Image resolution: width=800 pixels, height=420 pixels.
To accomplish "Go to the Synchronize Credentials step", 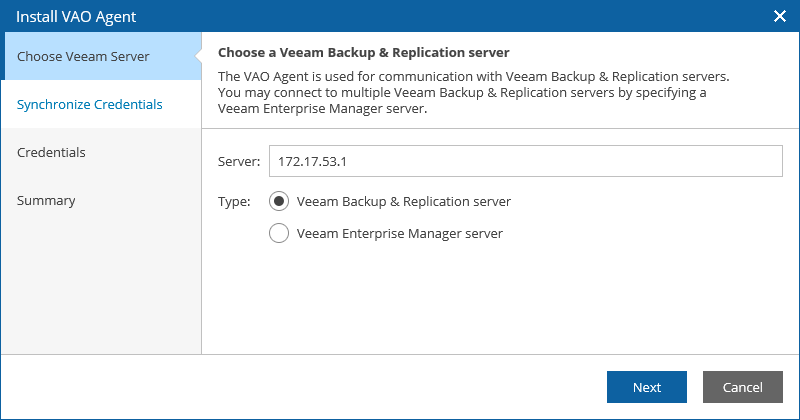I will (x=90, y=104).
